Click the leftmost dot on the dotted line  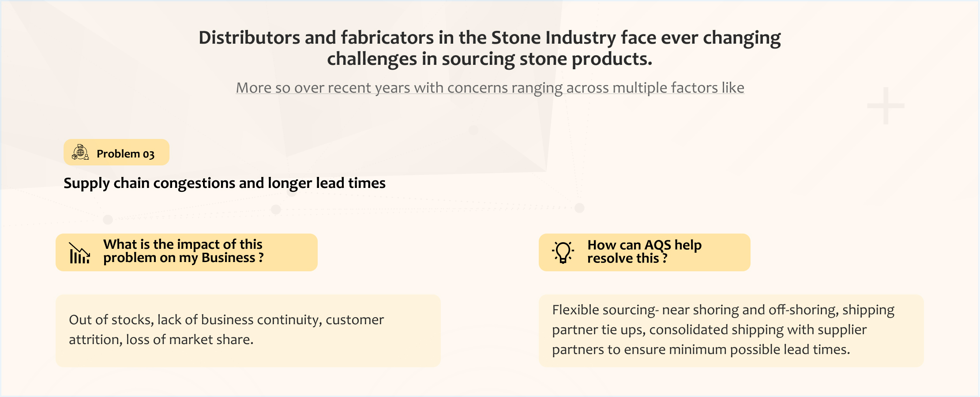coord(108,219)
